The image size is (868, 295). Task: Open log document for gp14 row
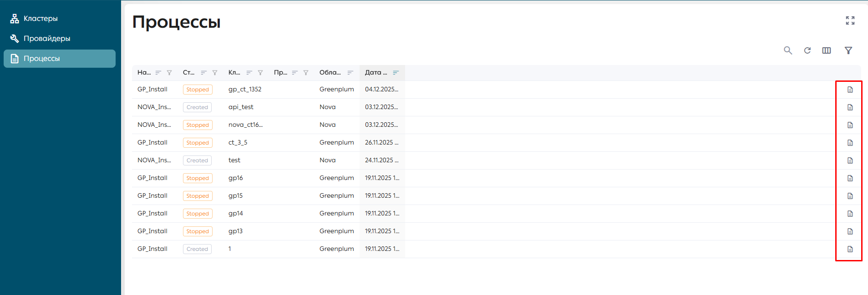850,214
